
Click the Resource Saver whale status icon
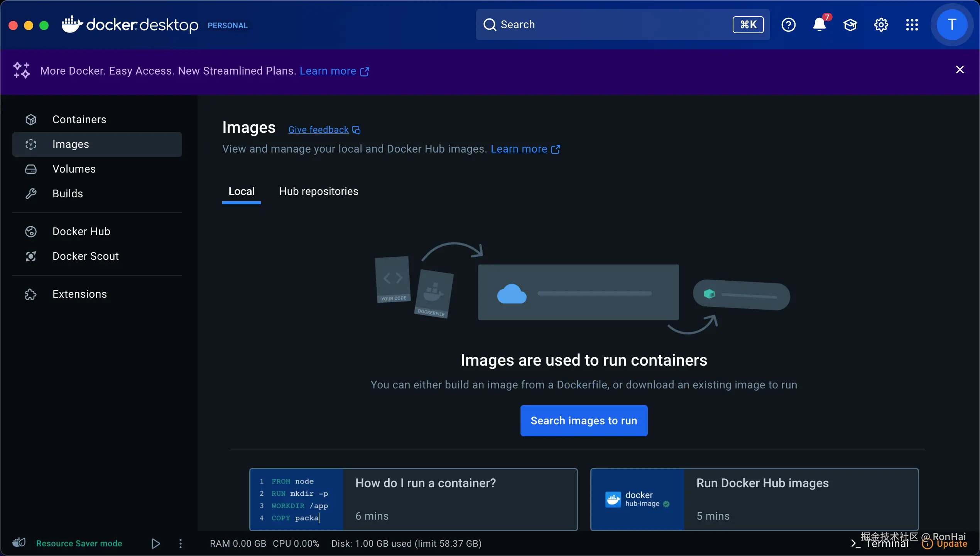[19, 542]
